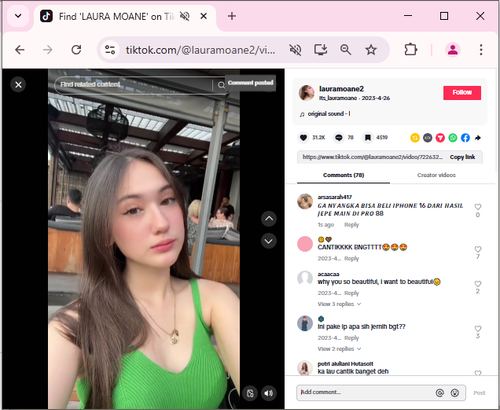Open the floating player icon beside volume

250,393
